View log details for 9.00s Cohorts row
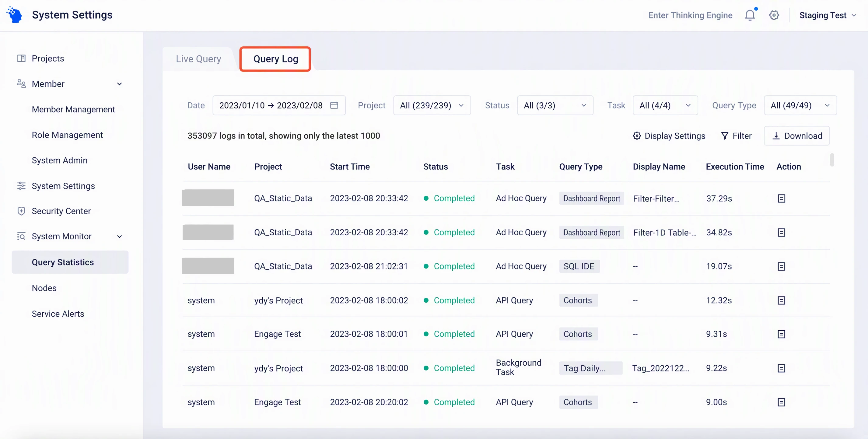Viewport: 868px width, 439px height. (781, 402)
